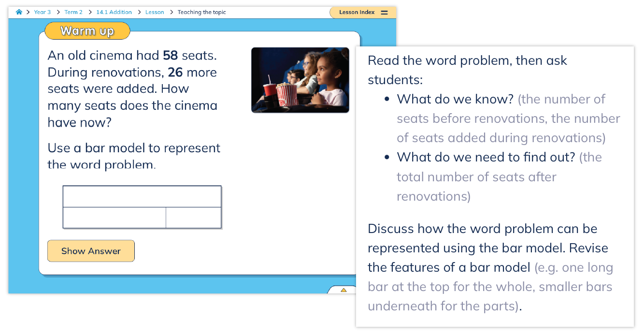644x336 pixels.
Task: Select the top whole bar of bar model
Action: click(142, 197)
